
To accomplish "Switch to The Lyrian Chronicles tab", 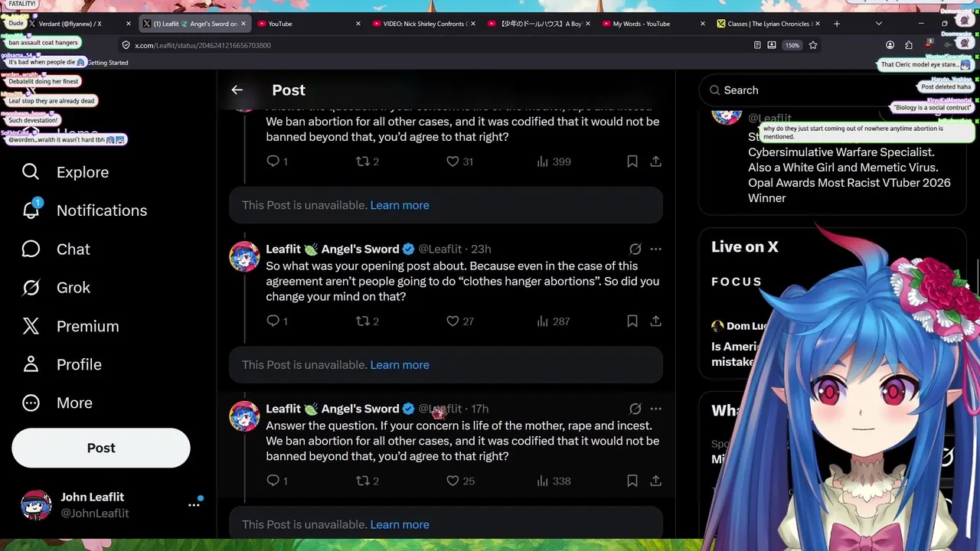I will coord(769,24).
